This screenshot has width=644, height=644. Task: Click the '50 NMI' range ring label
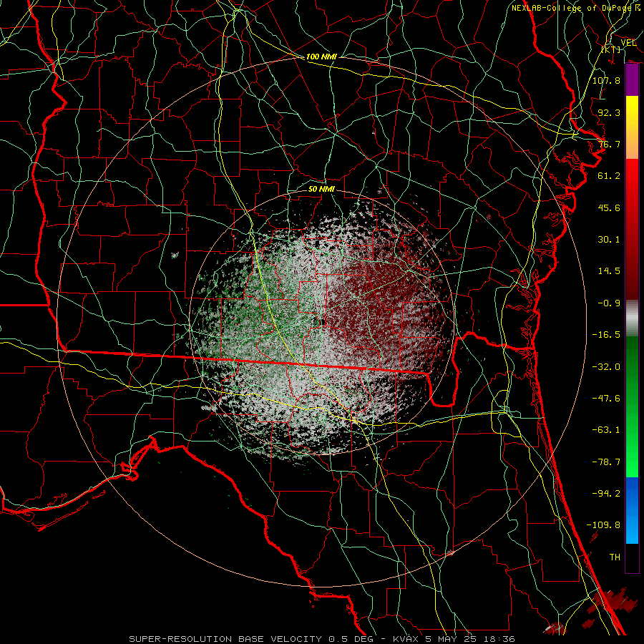click(x=321, y=189)
